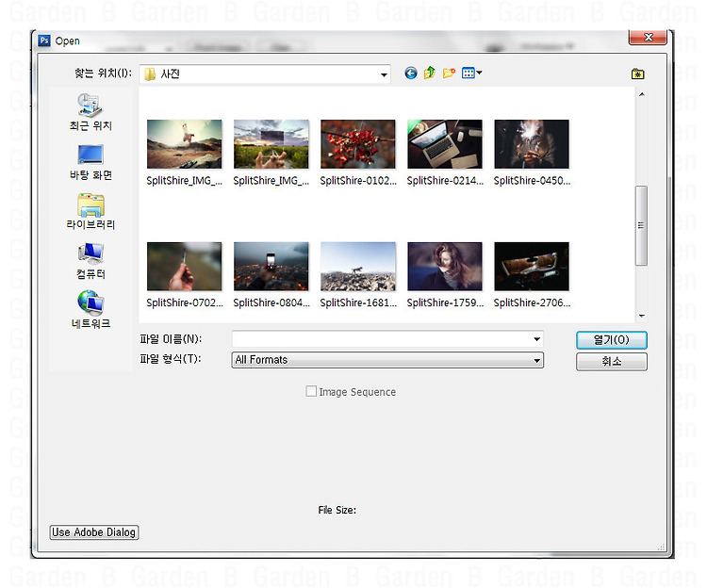Click the Use Adobe Dialog button
The width and height of the screenshot is (707, 588).
93,532
